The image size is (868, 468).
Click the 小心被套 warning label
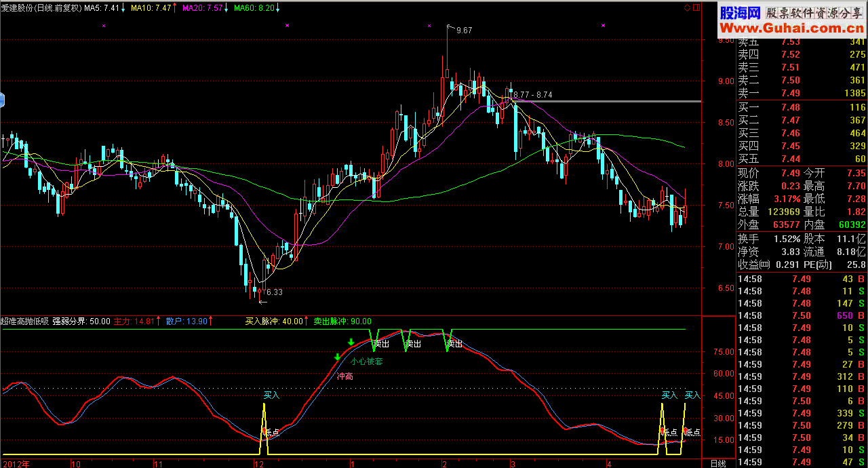(366, 362)
